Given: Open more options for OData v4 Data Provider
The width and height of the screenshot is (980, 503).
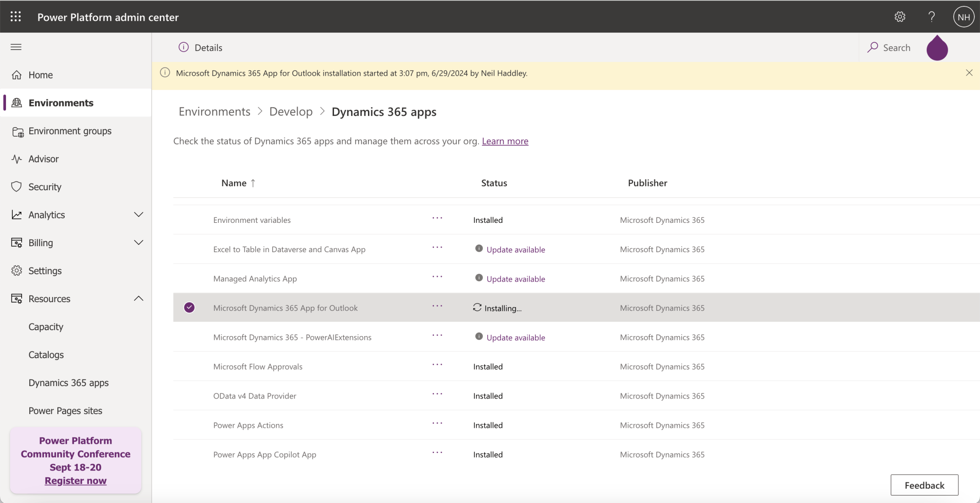Looking at the screenshot, I should (437, 394).
